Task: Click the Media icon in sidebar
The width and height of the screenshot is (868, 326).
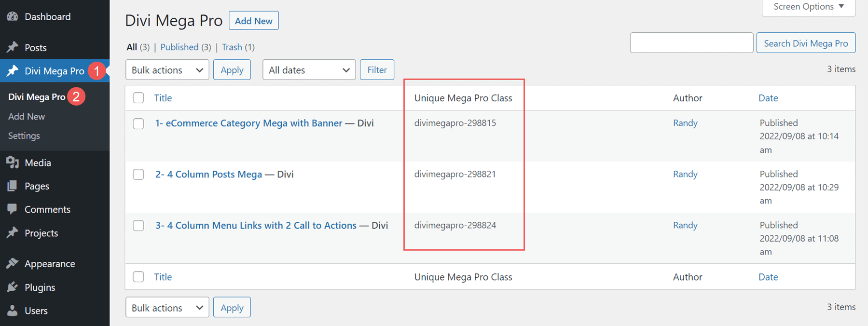Action: click(13, 163)
